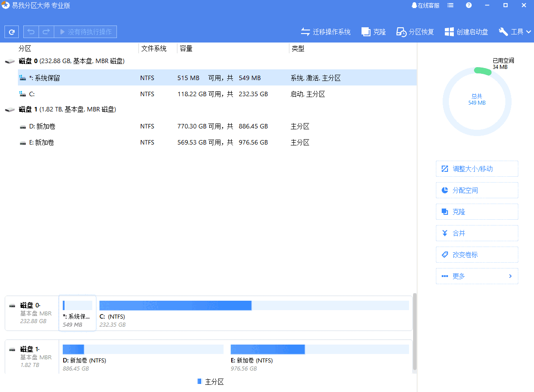Click the undo arrow icon
The width and height of the screenshot is (534, 392).
pos(31,32)
